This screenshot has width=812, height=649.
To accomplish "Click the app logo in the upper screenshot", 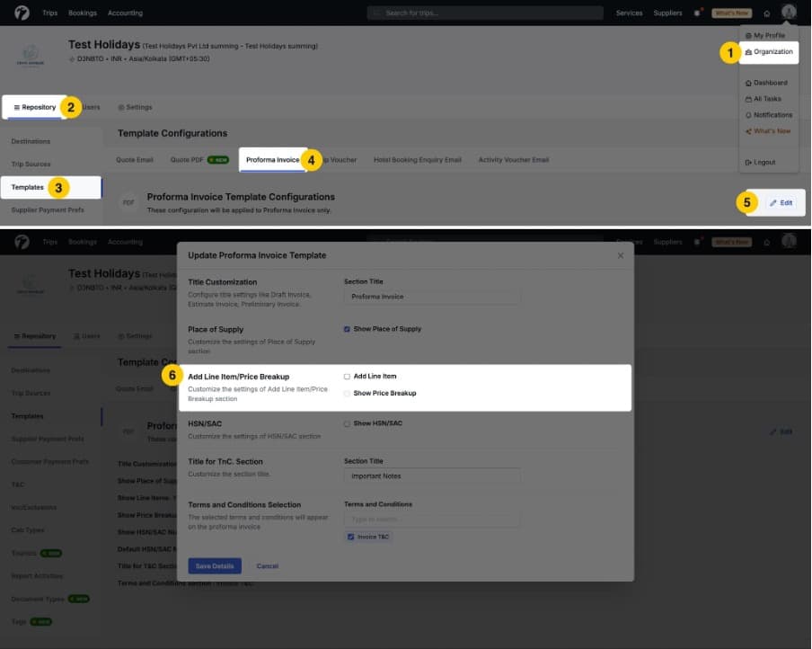I will click(x=22, y=13).
